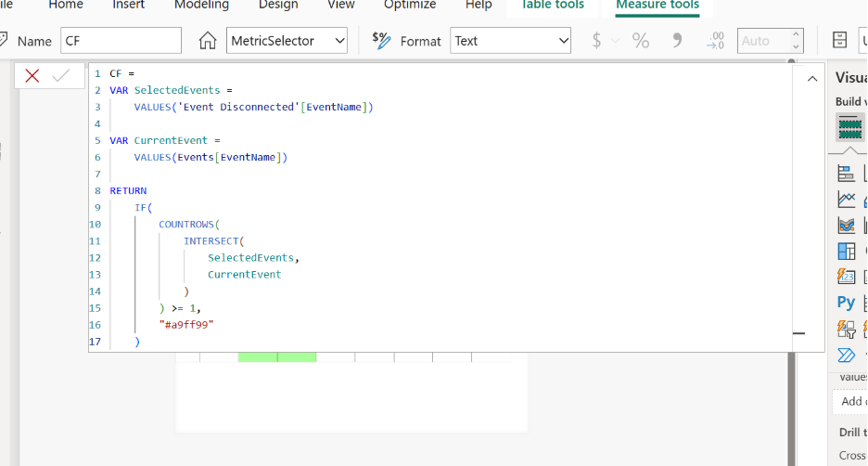Click the Add data field well
This screenshot has width=868, height=466.
click(849, 401)
